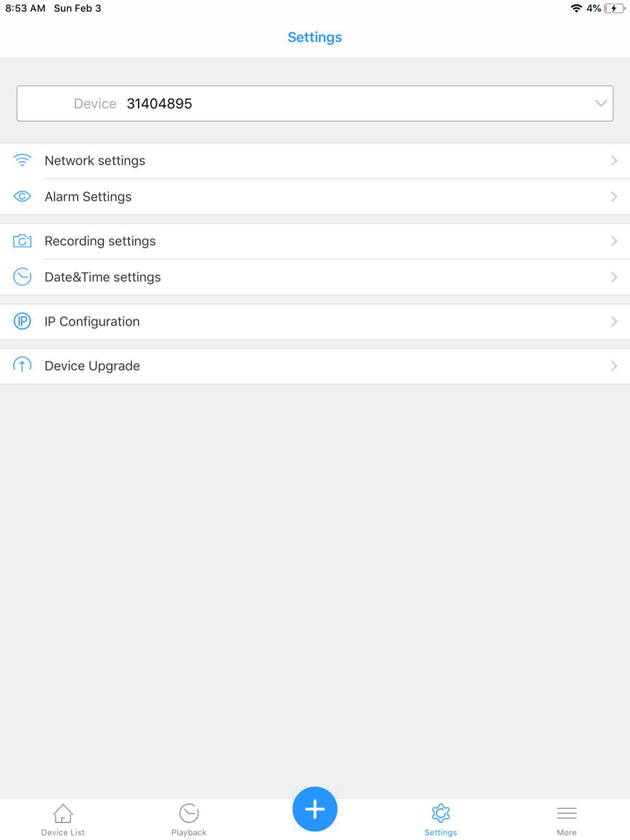Image resolution: width=630 pixels, height=840 pixels.
Task: Tap the blue plus add button
Action: click(315, 809)
